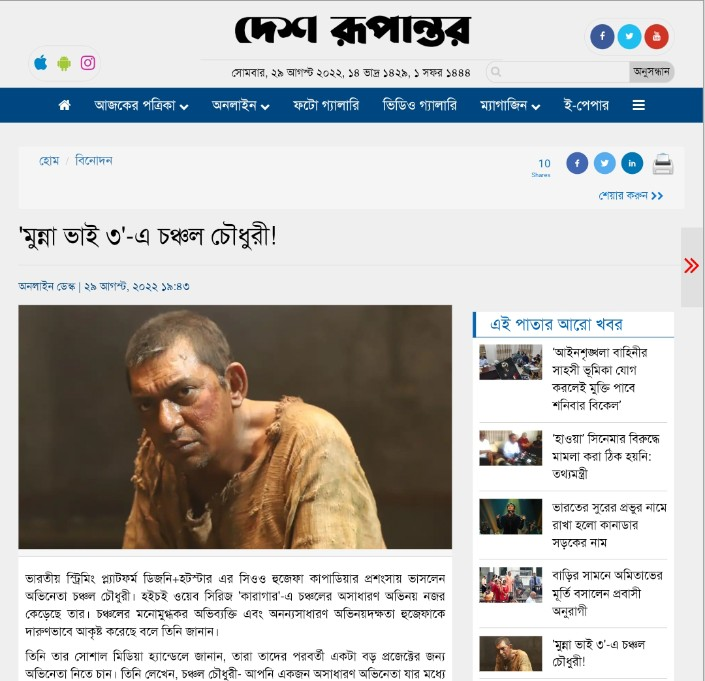Share article on Facebook share icon
This screenshot has height=681, width=705.
pos(577,163)
